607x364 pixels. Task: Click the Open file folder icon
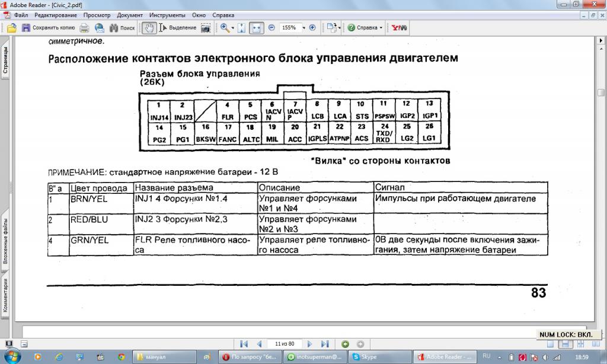(12, 28)
